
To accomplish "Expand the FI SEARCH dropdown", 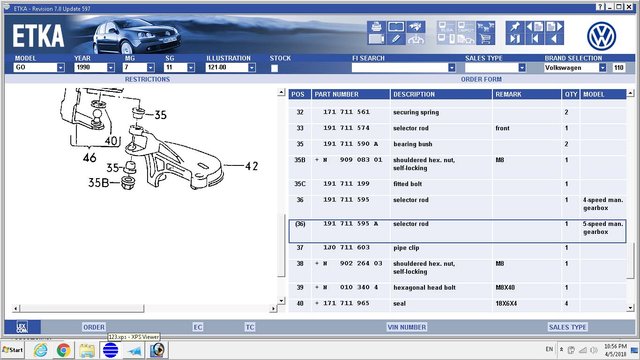I will (451, 68).
